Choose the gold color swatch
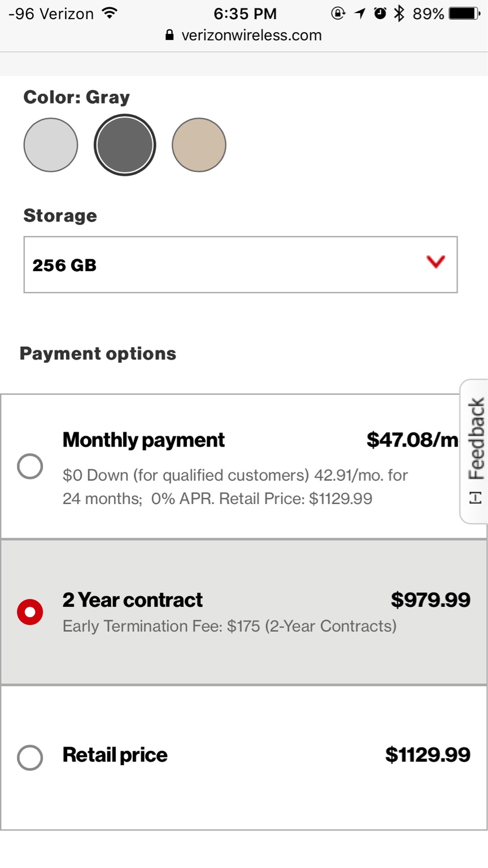 coord(199,145)
